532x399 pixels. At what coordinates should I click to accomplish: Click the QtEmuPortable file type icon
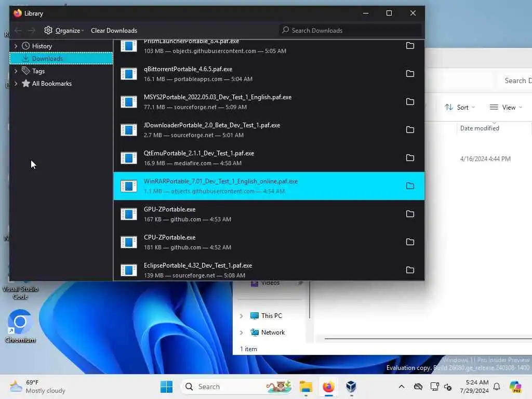(x=129, y=158)
